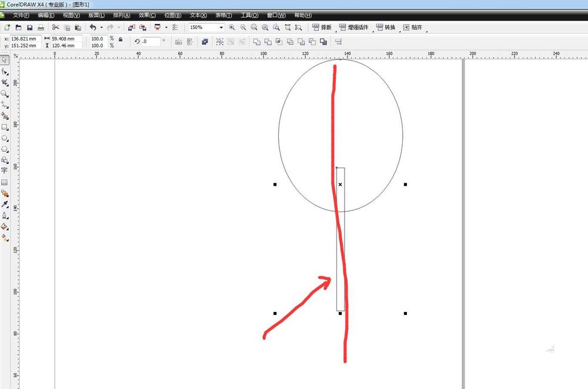
Task: Open the application launcher dropdown arrow
Action: pyautogui.click(x=166, y=28)
